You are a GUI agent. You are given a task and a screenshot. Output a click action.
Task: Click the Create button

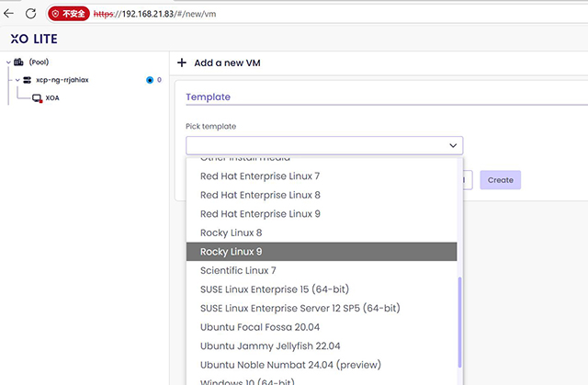coord(500,180)
